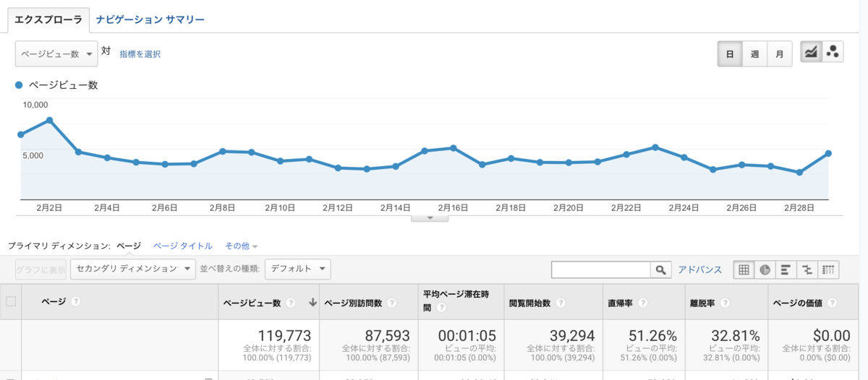
Task: Switch to line chart view
Action: tap(812, 52)
